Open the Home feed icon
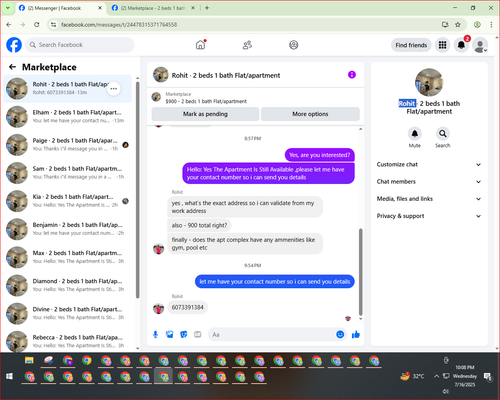Image resolution: width=500 pixels, height=400 pixels. pyautogui.click(x=200, y=45)
